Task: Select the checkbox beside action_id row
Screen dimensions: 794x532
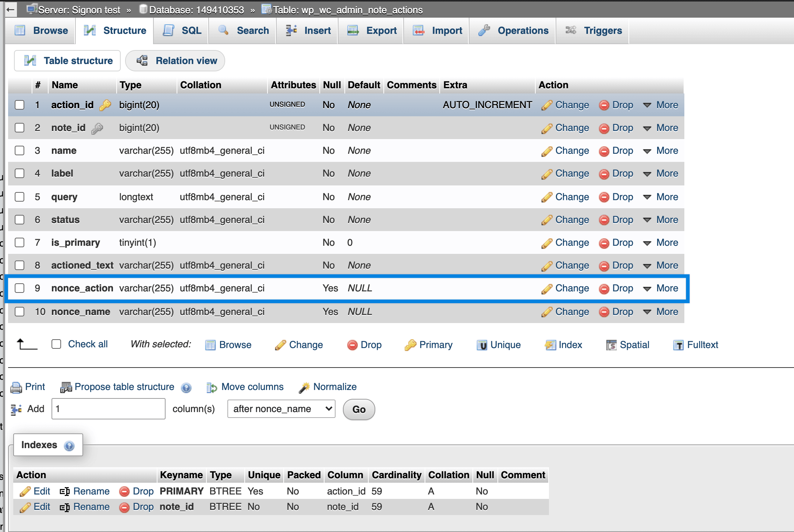Action: [x=20, y=105]
